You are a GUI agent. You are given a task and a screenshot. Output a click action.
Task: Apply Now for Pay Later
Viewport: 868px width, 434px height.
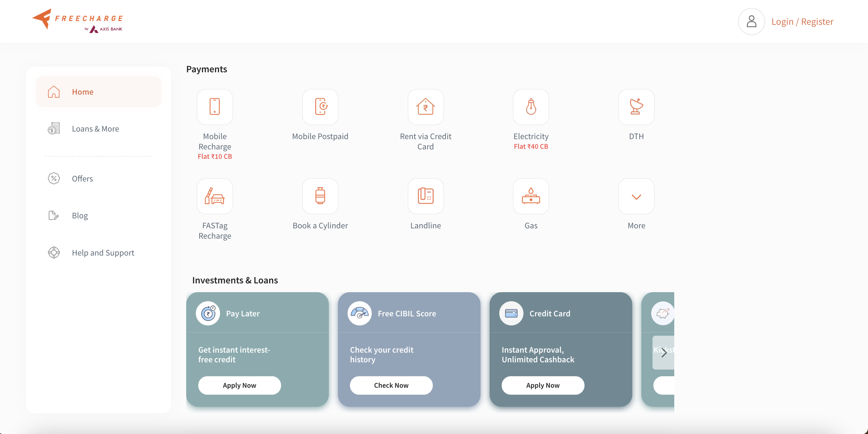240,385
